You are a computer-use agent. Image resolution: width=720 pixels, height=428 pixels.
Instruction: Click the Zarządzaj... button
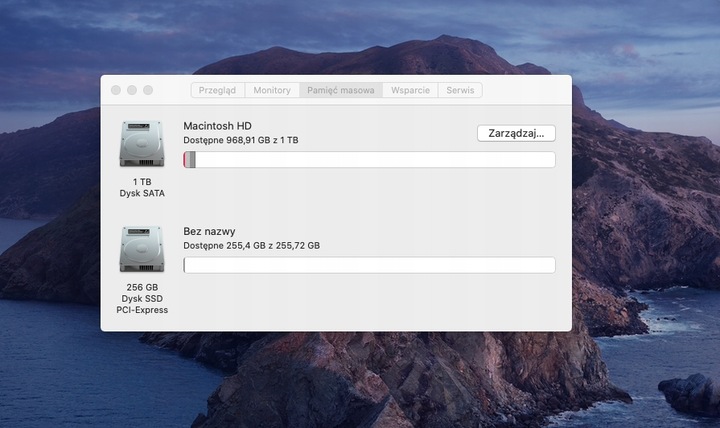pyautogui.click(x=516, y=133)
